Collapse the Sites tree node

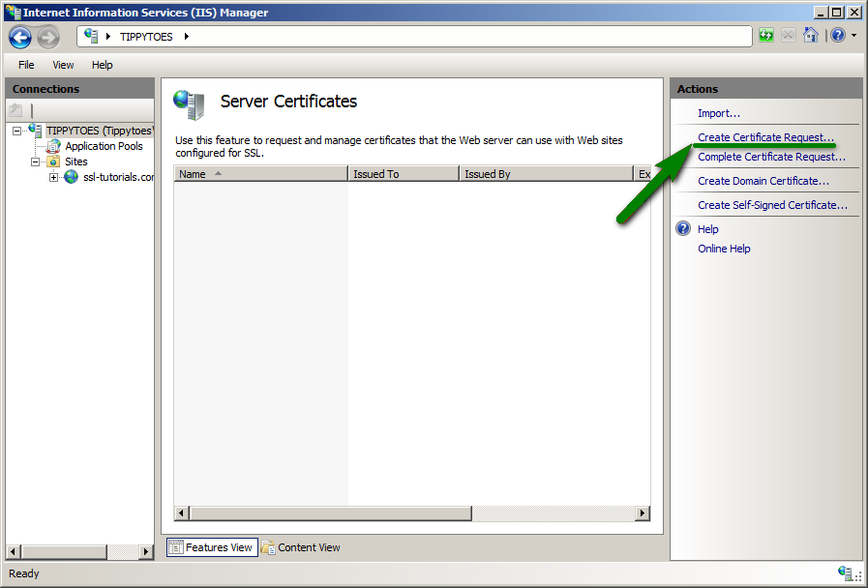click(36, 162)
